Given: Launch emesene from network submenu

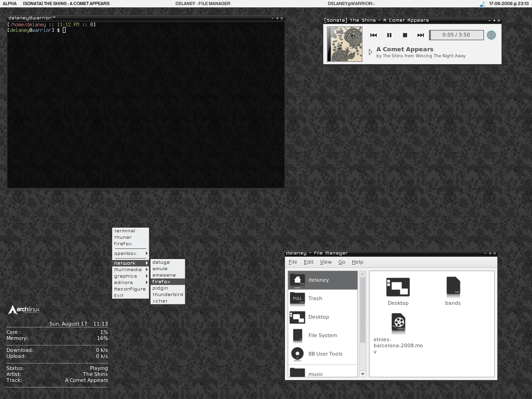Looking at the screenshot, I should tap(168, 275).
